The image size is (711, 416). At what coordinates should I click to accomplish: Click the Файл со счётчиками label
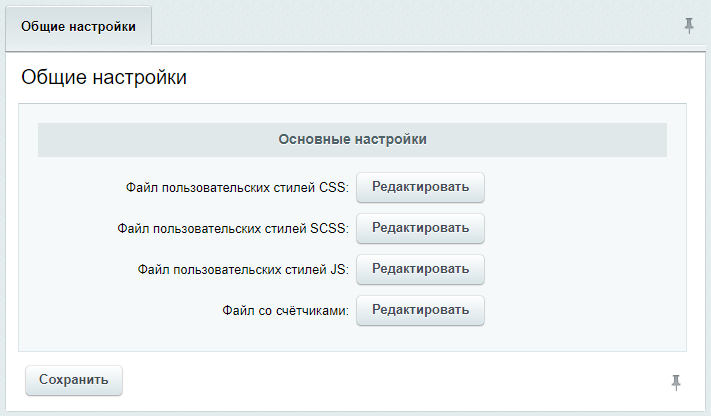click(x=285, y=310)
